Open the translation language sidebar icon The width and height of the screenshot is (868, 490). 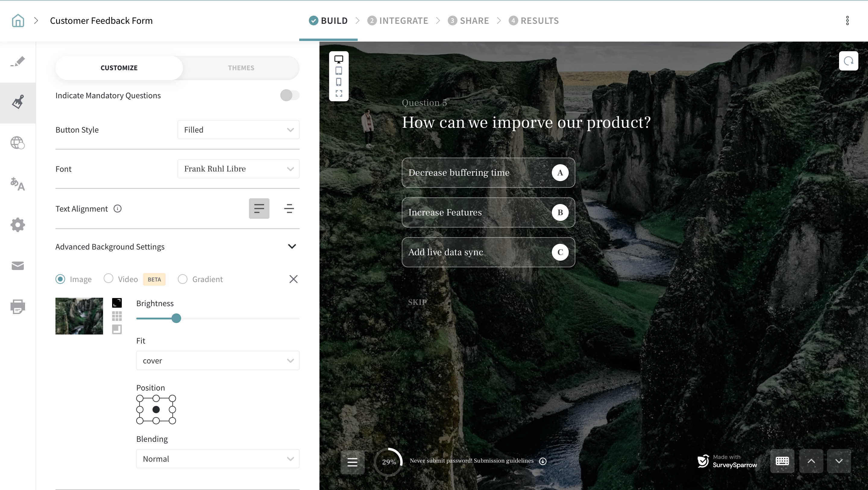17,184
